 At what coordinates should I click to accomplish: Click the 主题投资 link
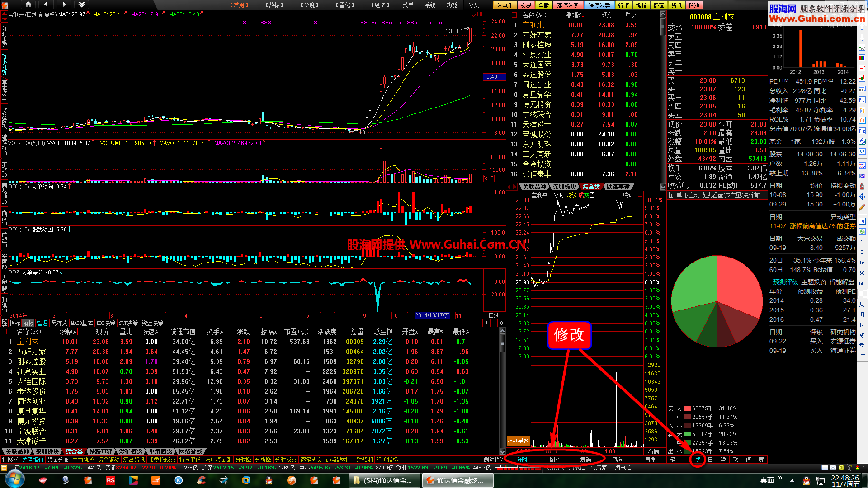tap(814, 282)
